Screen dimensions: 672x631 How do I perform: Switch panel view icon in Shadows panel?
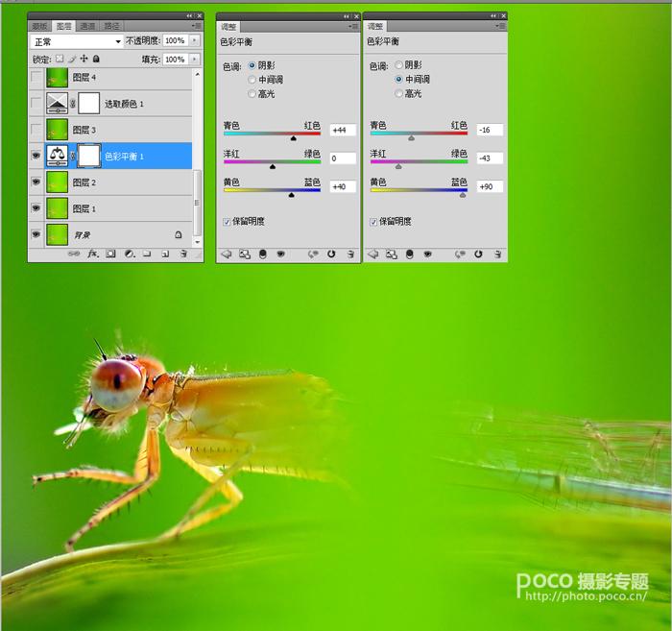click(x=244, y=255)
